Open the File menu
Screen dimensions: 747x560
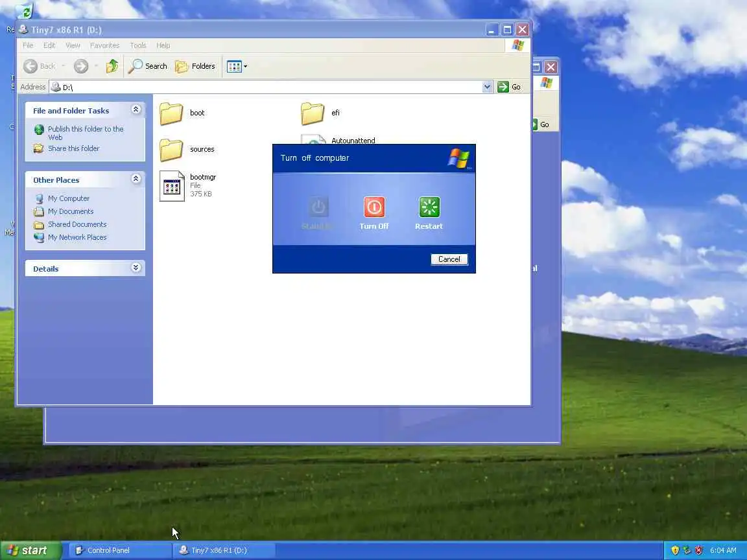point(28,45)
